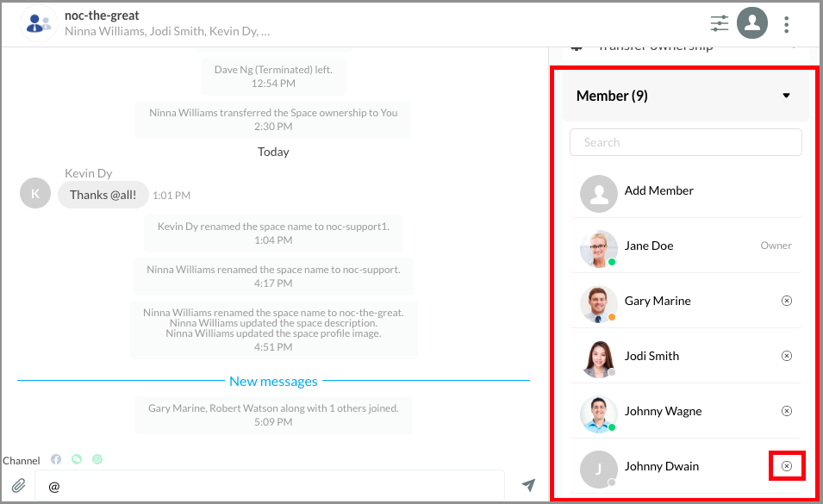823x504 pixels.
Task: Click Jodi Smith's name in member list
Action: point(652,356)
